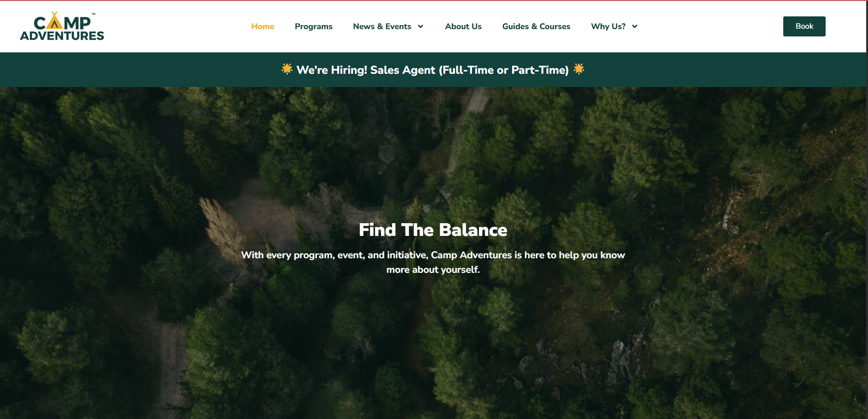868x419 pixels.
Task: Click the TM trademark symbol on the logo
Action: coord(93,14)
